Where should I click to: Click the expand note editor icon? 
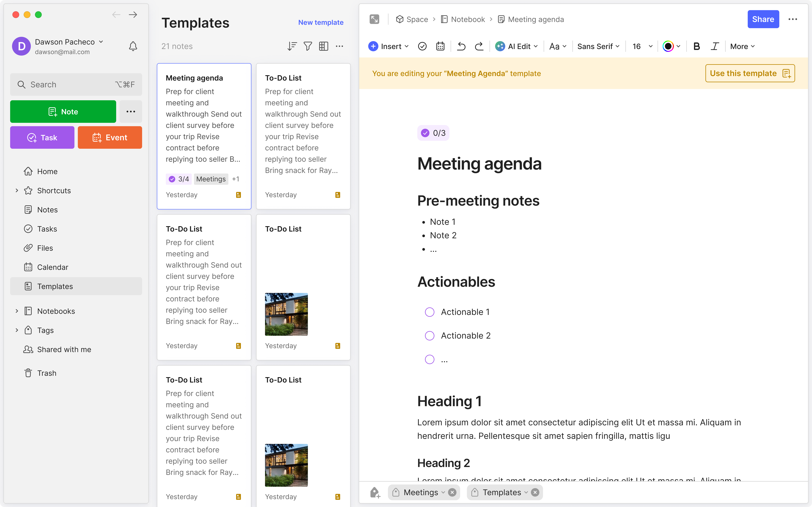374,19
